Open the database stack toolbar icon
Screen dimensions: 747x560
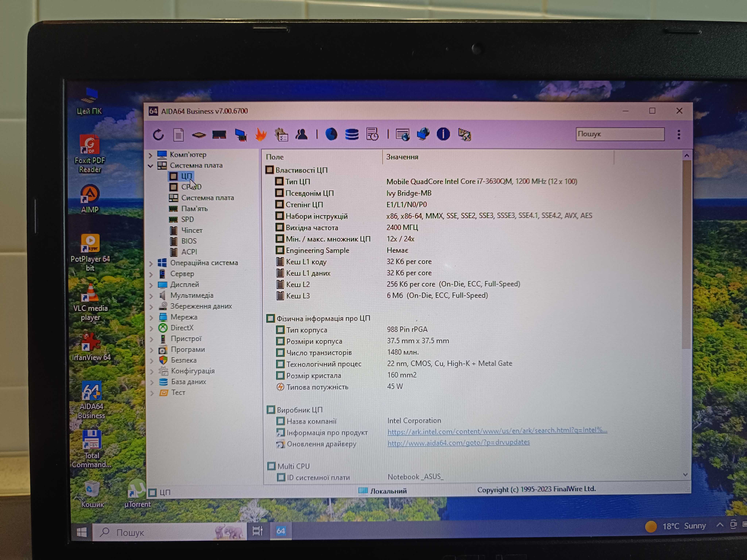(x=352, y=134)
